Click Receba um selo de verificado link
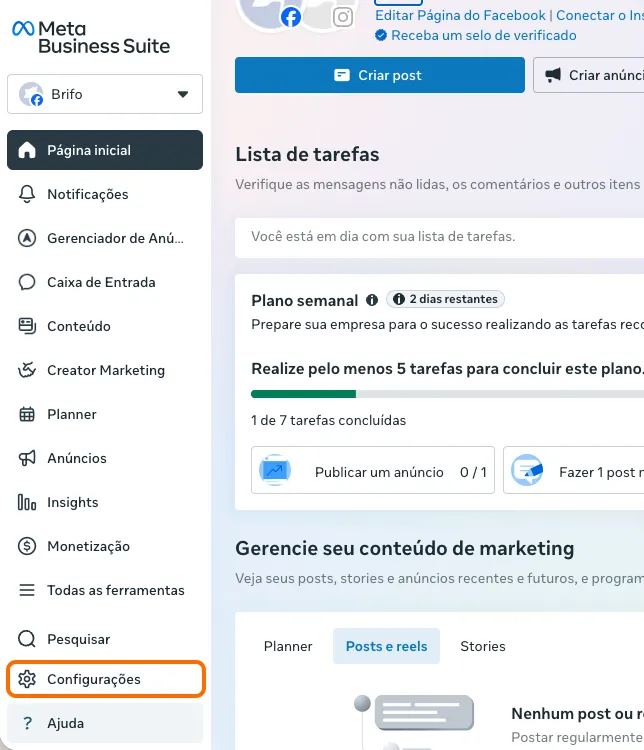The width and height of the screenshot is (644, 750). [x=484, y=35]
